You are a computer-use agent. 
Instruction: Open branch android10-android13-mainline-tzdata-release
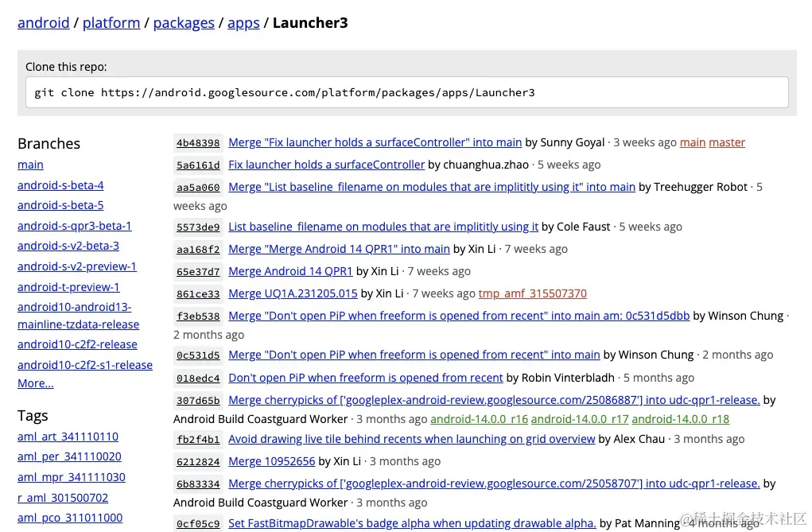(x=78, y=316)
